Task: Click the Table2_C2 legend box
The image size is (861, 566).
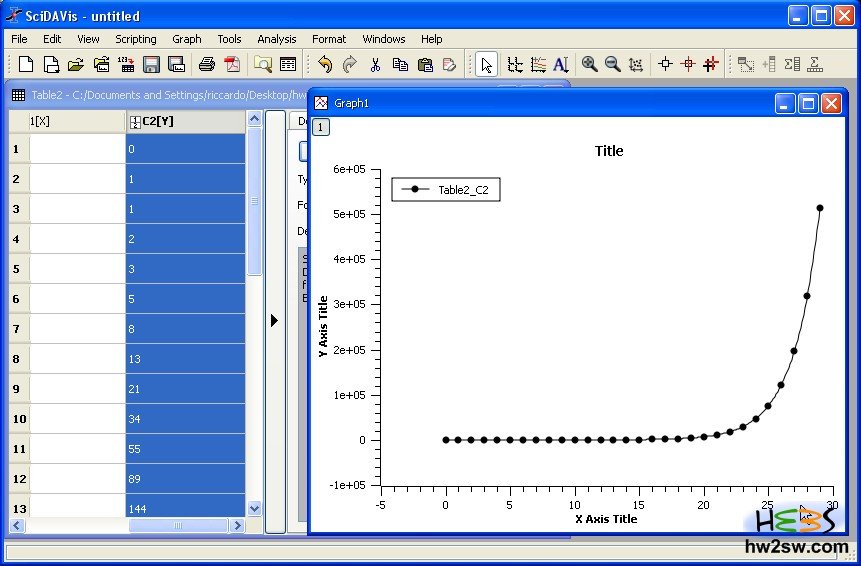Action: pos(445,190)
